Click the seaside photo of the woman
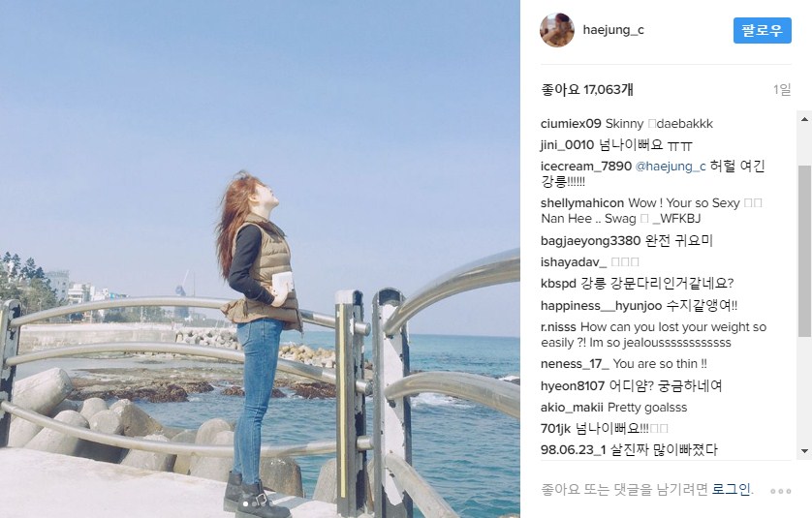The height and width of the screenshot is (518, 812). (260, 259)
